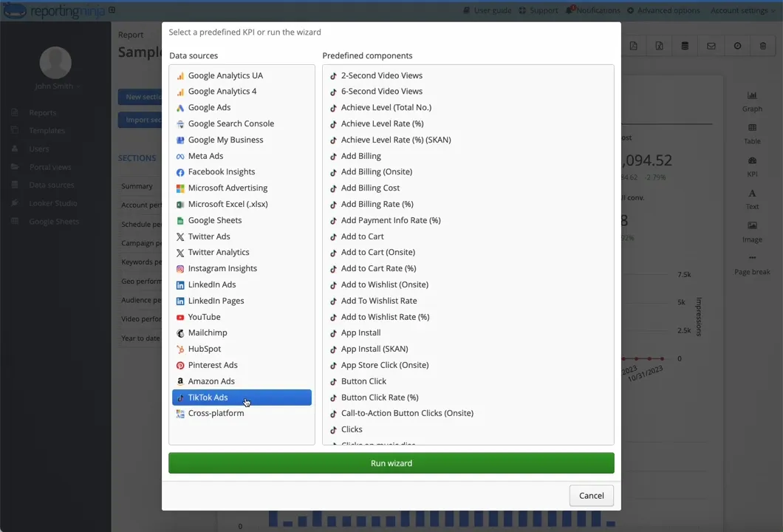Open Notifications in the top bar
Screen dimensions: 783x532
592,10
